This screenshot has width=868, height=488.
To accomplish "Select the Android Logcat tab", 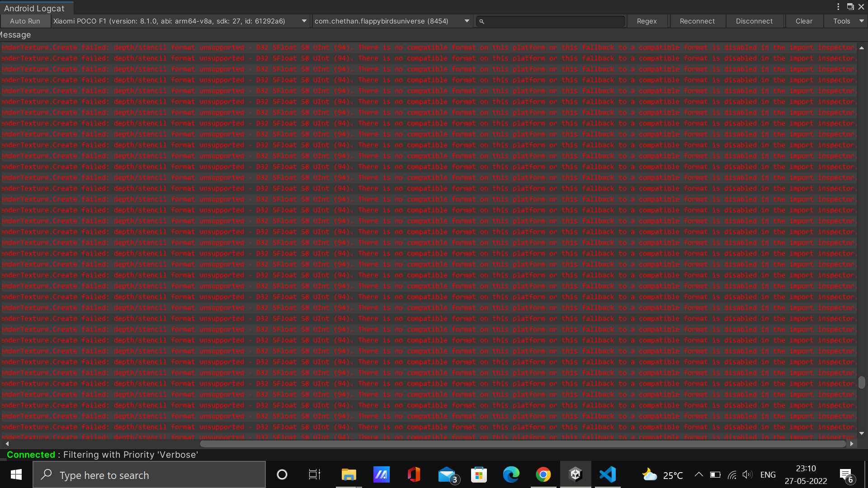I will click(x=35, y=8).
